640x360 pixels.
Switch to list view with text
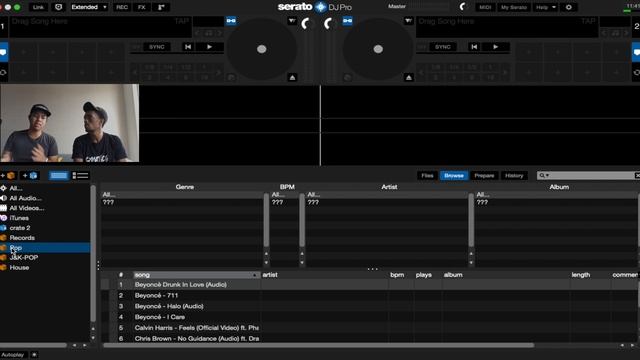[x=80, y=176]
